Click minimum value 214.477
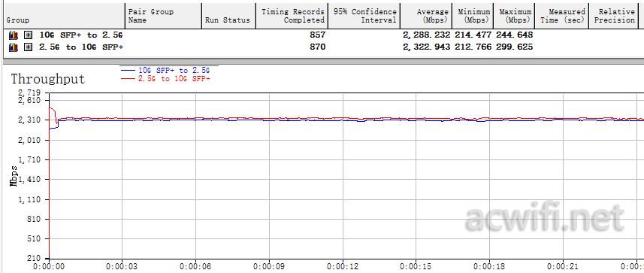The image size is (644, 273). pyautogui.click(x=473, y=35)
